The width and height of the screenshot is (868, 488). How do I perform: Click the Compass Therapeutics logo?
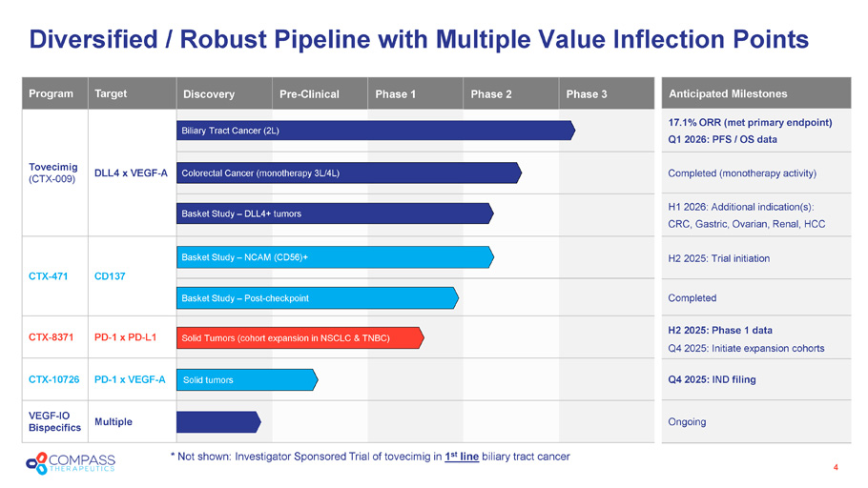72,464
